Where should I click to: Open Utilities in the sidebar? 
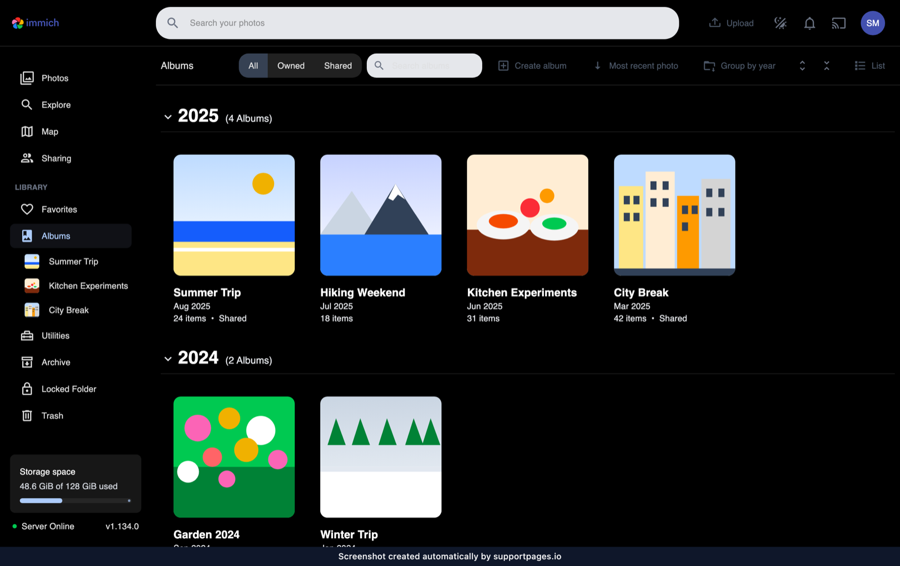coord(71,336)
